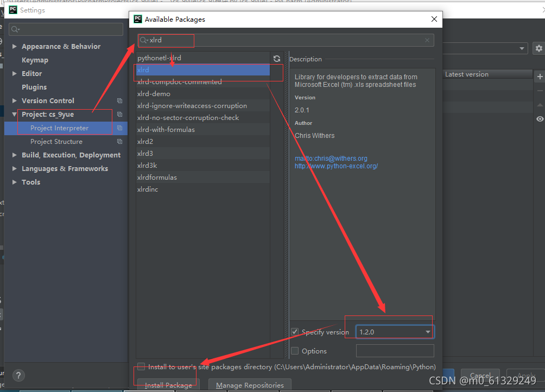Expand the Editor section
Viewport: 545px width, 392px height.
(x=14, y=73)
